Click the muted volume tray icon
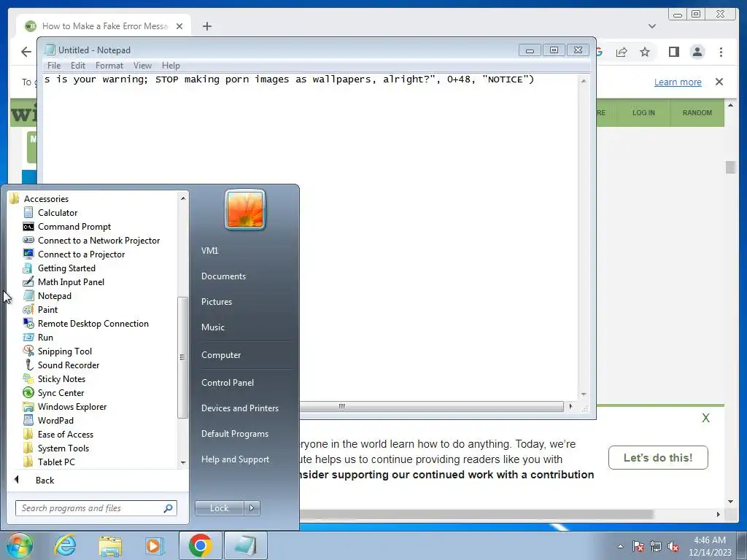Viewport: 747px width, 560px height. [x=673, y=546]
